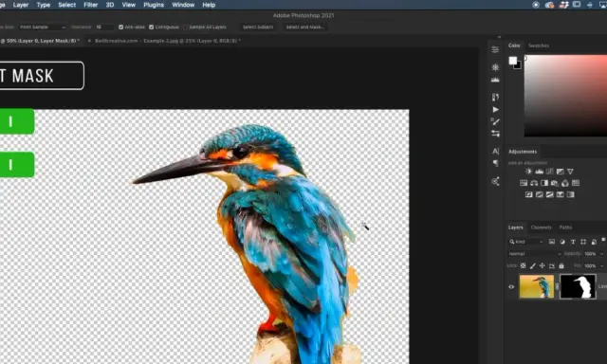The image size is (607, 364).
Task: Open the Normal blend mode dropdown
Action: click(535, 254)
